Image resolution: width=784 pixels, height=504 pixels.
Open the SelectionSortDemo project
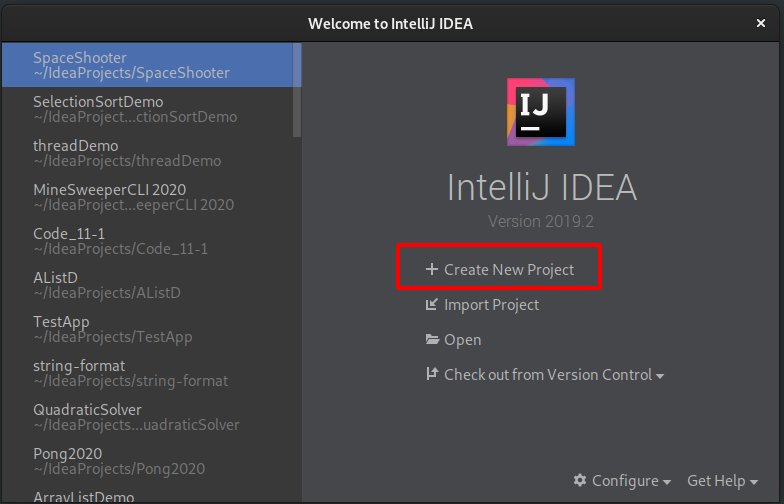148,109
